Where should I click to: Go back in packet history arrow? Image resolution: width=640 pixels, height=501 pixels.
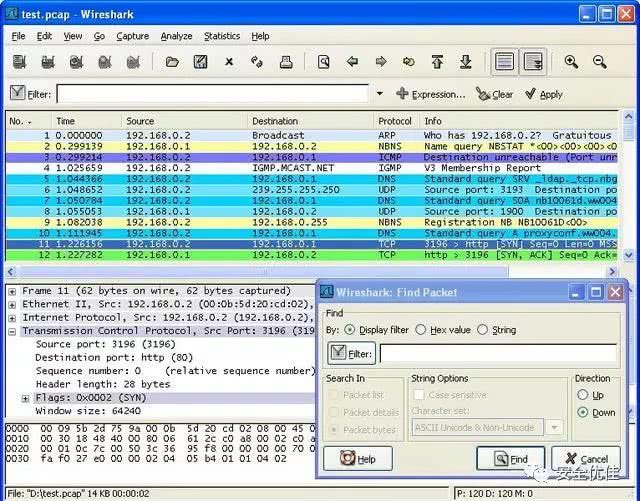(352, 62)
